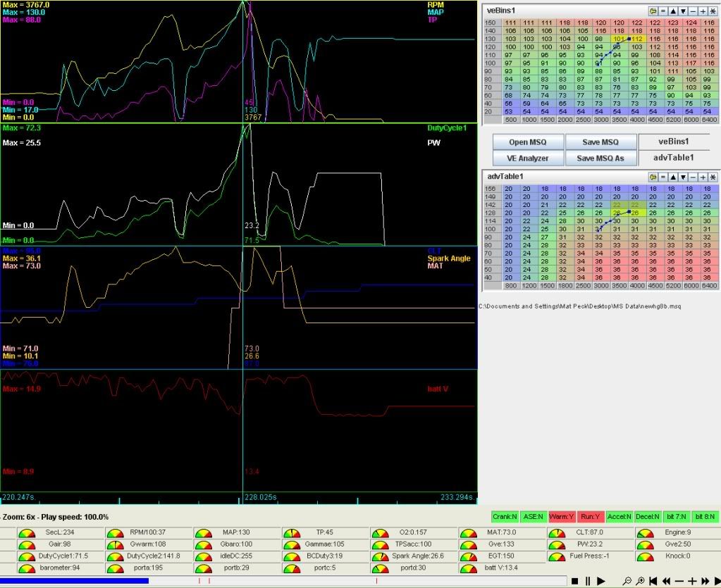The height and width of the screenshot is (588, 721).
Task: Jump to log start with skip-back icon
Action: point(653,581)
